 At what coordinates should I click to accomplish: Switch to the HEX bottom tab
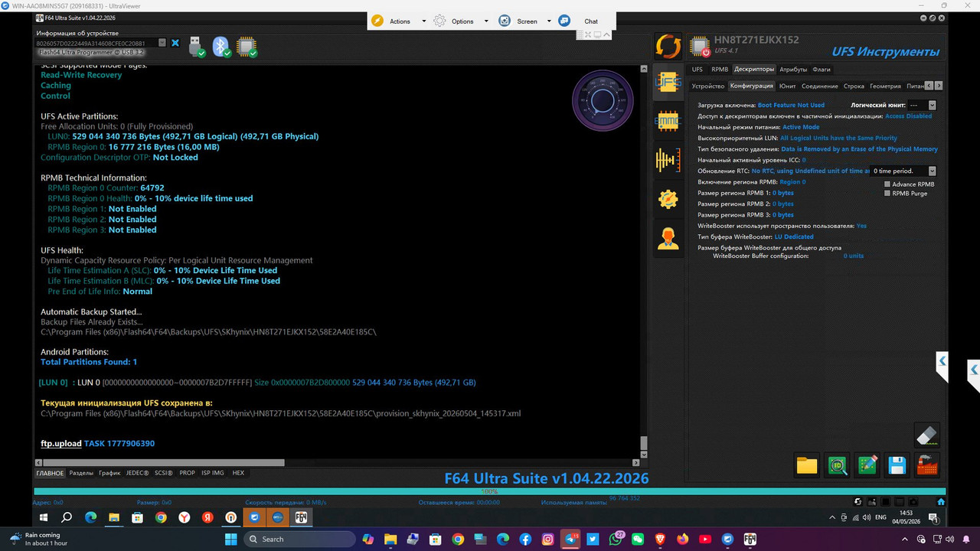tap(238, 473)
